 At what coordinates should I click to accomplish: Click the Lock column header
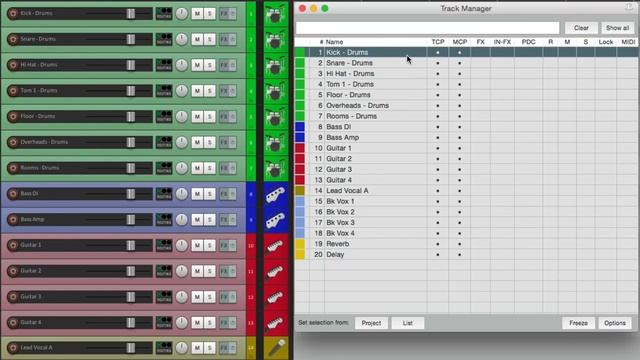tap(606, 42)
